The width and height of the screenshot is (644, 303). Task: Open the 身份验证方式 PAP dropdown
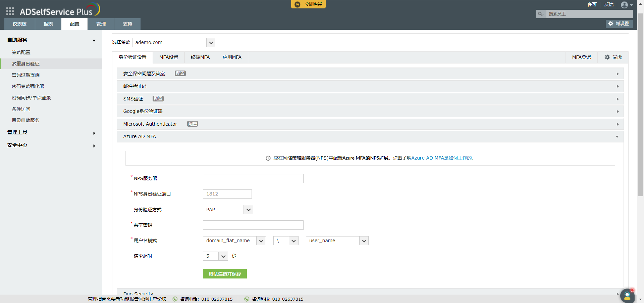pyautogui.click(x=248, y=210)
